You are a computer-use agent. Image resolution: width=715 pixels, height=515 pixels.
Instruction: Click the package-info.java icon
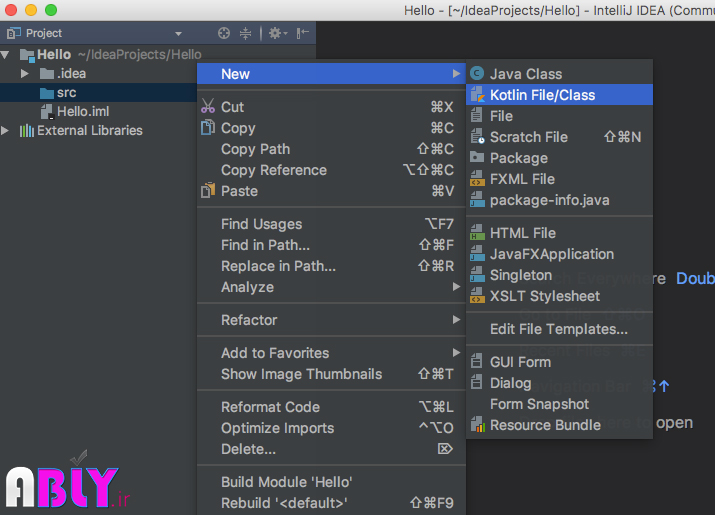point(477,199)
